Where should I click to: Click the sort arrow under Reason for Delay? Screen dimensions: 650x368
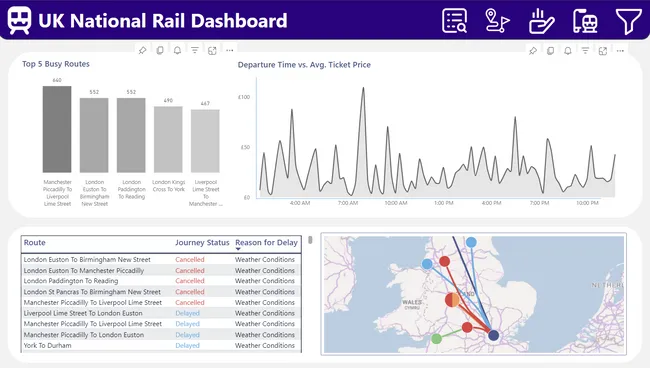pos(238,249)
